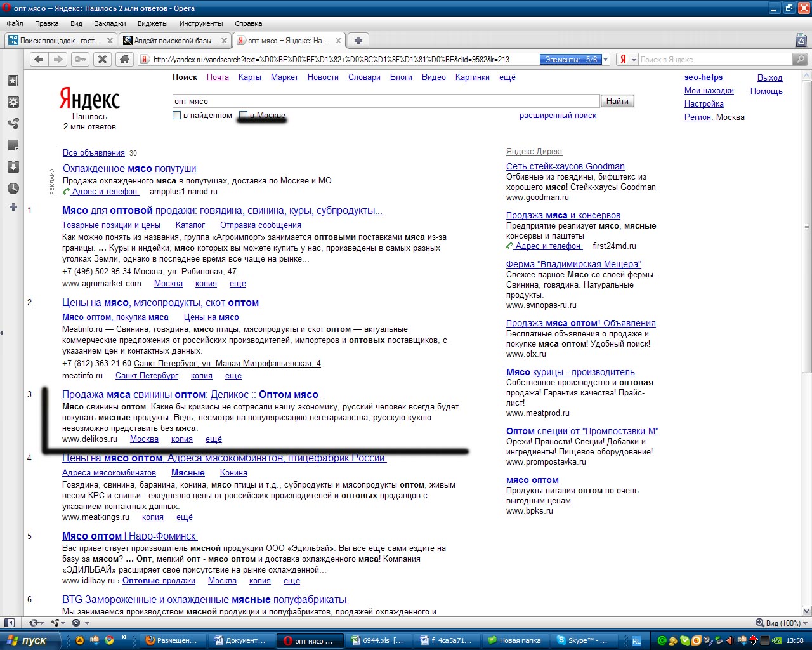Switch to 'Поиск площадок' tab
The width and height of the screenshot is (812, 650).
60,41
